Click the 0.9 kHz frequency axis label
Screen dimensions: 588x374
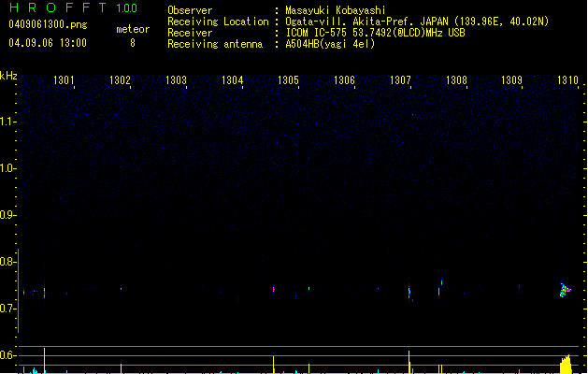click(7, 215)
